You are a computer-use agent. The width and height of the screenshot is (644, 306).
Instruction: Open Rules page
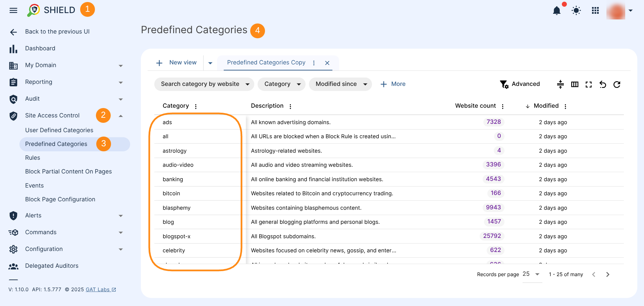33,158
